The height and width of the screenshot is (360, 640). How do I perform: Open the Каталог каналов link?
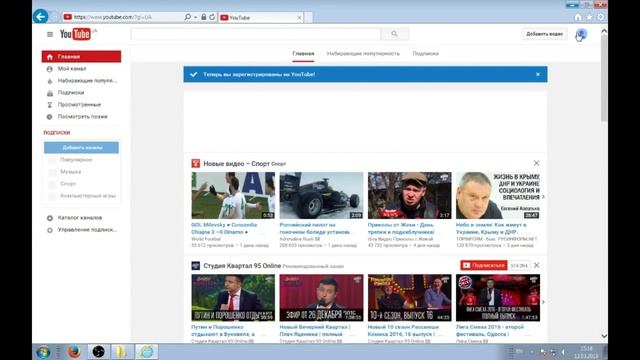click(x=80, y=218)
